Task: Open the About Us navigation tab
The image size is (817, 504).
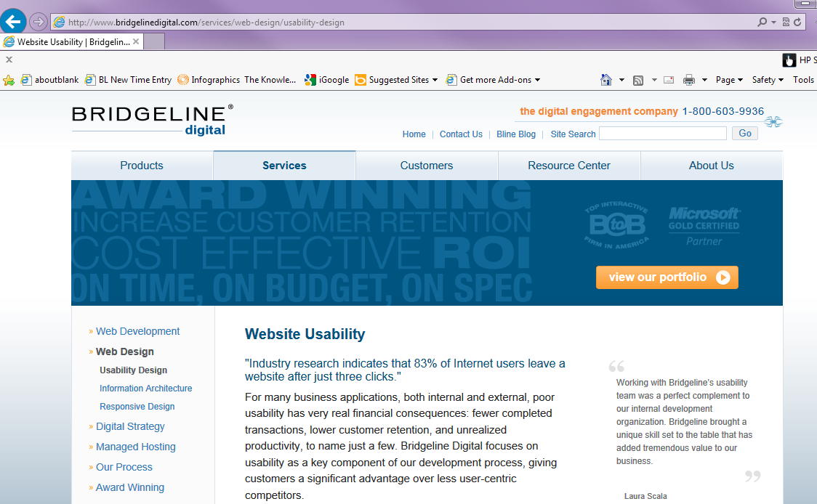Action: tap(711, 166)
